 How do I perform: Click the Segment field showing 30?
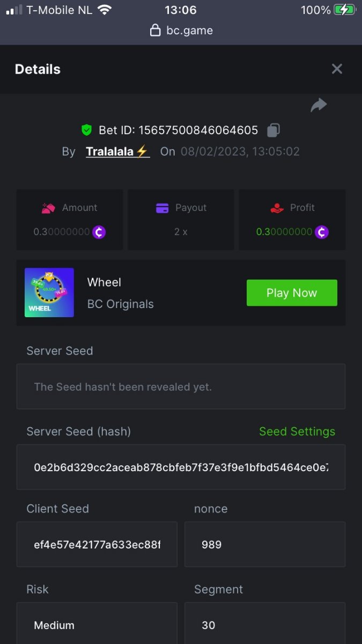[264, 625]
